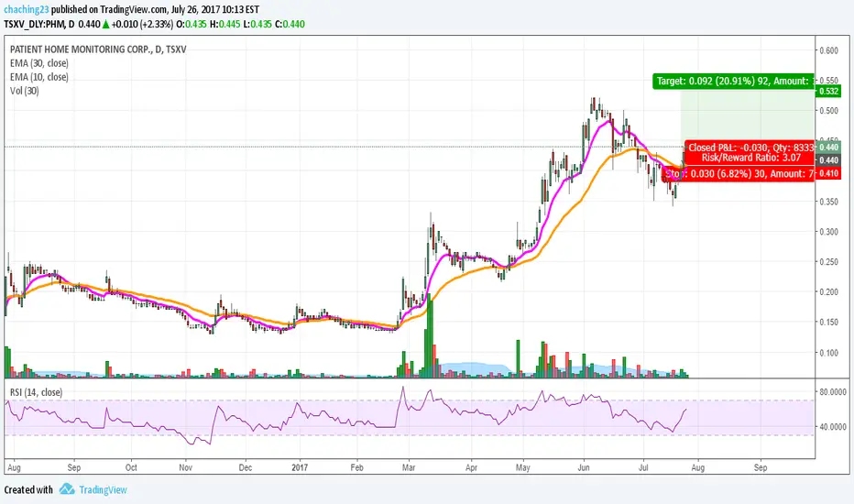Select the EMA (10, close) indicator label
This screenshot has width=854, height=504.
(39, 77)
